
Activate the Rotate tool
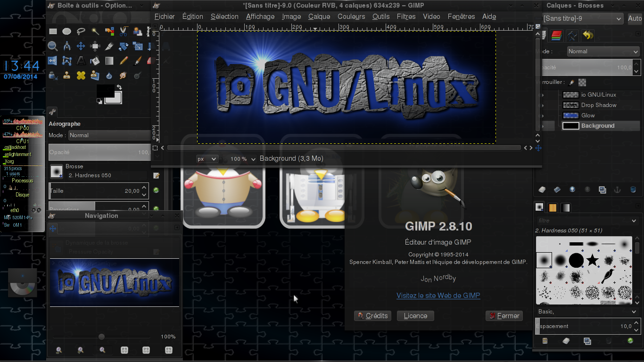[124, 46]
